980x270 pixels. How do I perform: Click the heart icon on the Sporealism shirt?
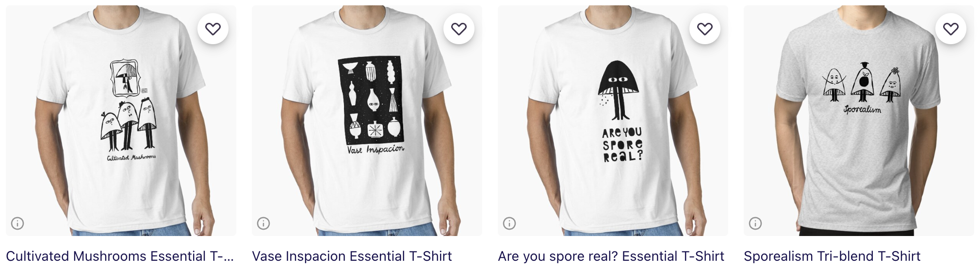(951, 29)
